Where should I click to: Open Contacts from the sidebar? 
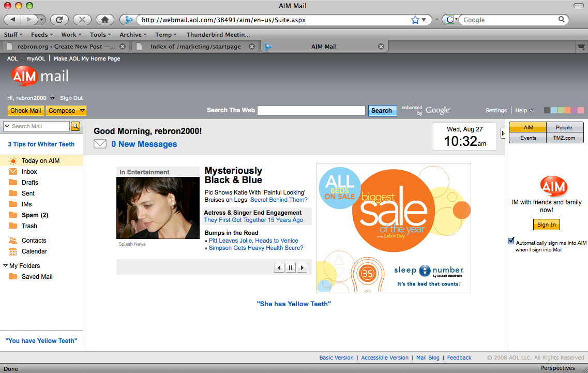pos(34,241)
